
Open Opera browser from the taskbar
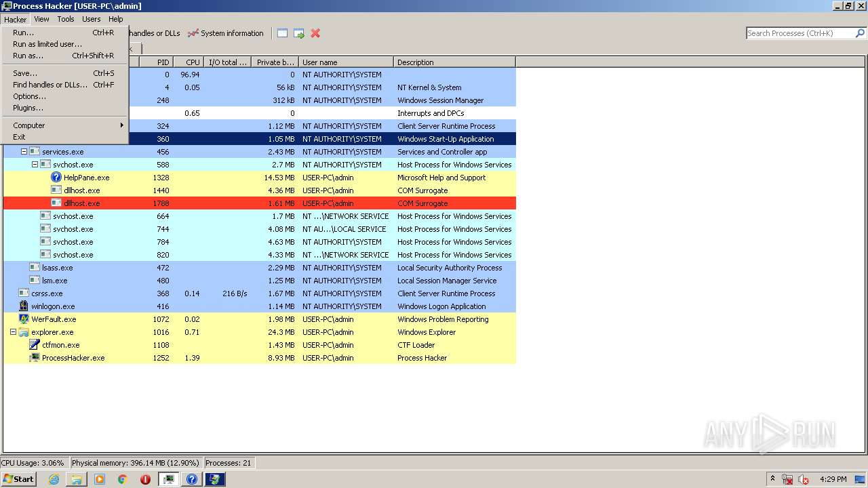click(x=145, y=479)
